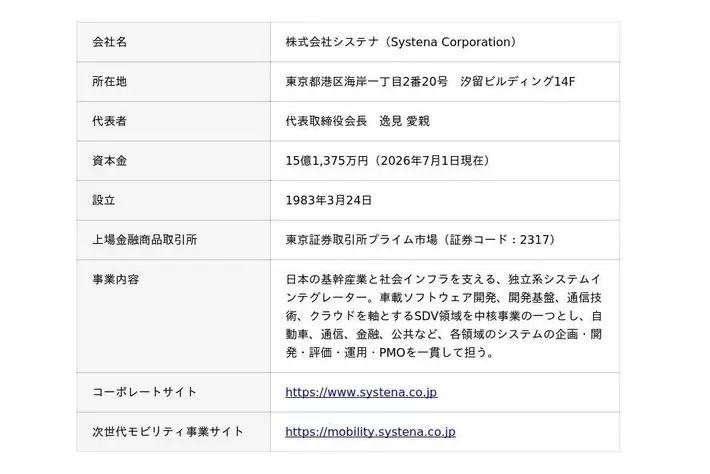Select the 代表取締役会長 逸見 愛親 text
710x474 pixels.
pyautogui.click(x=358, y=121)
